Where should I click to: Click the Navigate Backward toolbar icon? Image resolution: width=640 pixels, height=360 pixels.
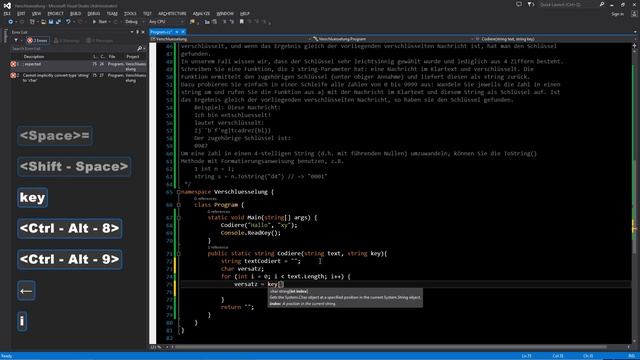[10, 22]
